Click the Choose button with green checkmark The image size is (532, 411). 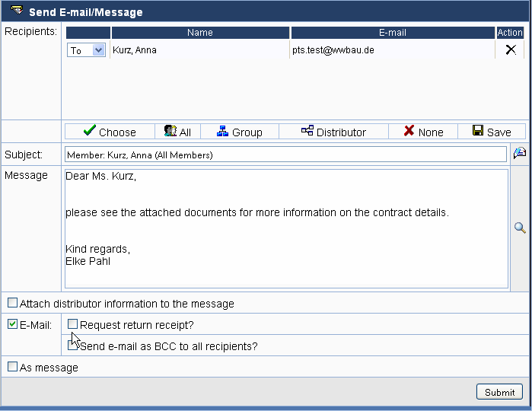110,132
